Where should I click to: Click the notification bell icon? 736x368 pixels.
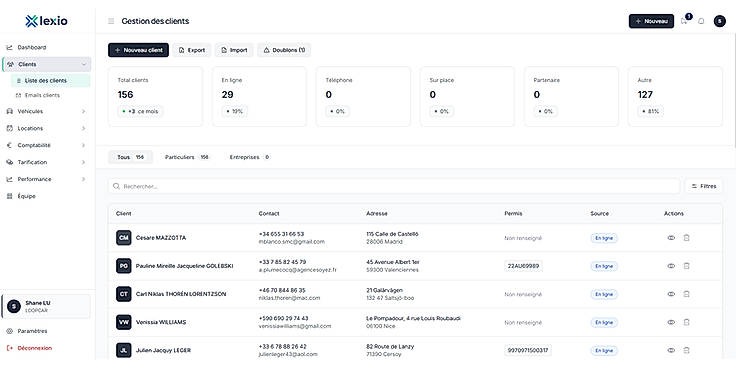pyautogui.click(x=701, y=21)
